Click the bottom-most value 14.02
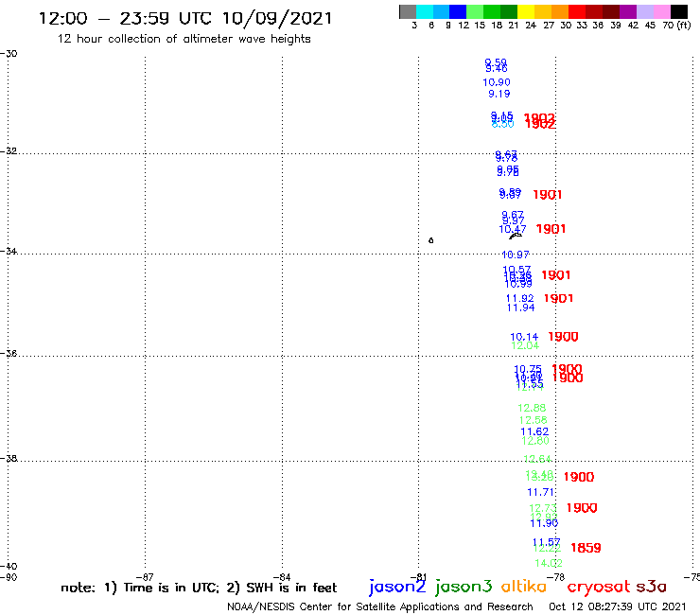Screen dimensions: 700x615 (x=549, y=563)
